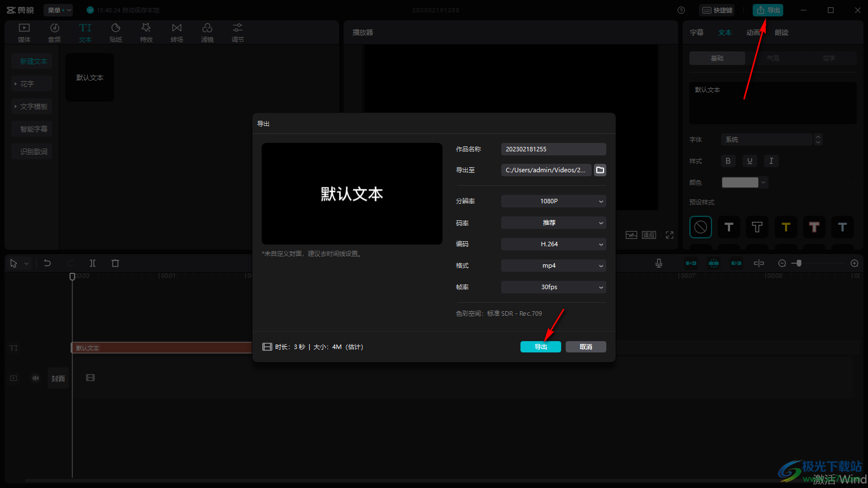Switch to the 字幕 tab

(697, 33)
